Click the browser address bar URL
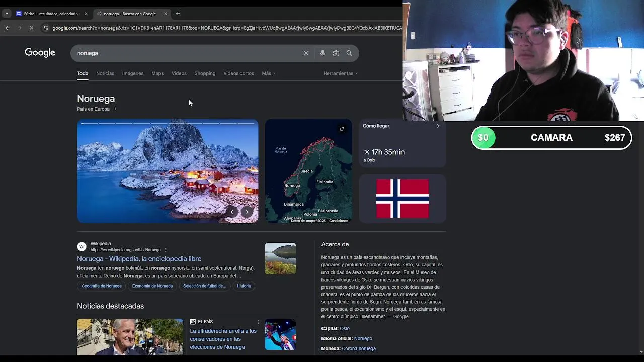This screenshot has width=644, height=362. 226,28
